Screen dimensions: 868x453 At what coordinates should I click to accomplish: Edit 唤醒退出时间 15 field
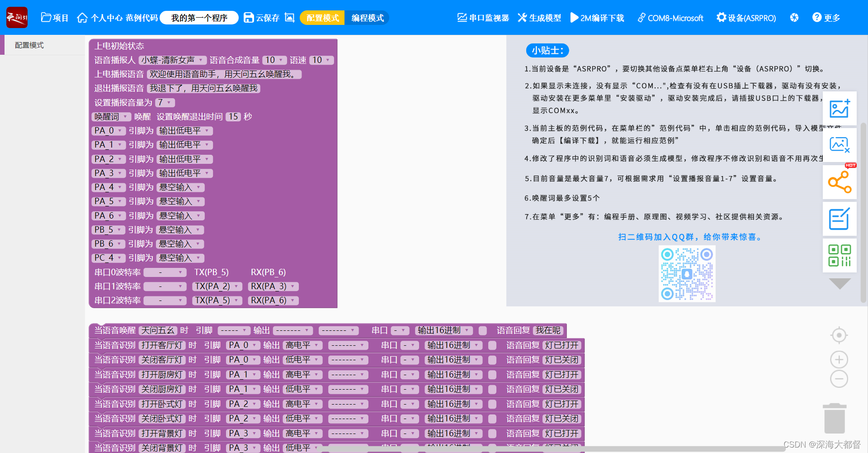click(233, 117)
